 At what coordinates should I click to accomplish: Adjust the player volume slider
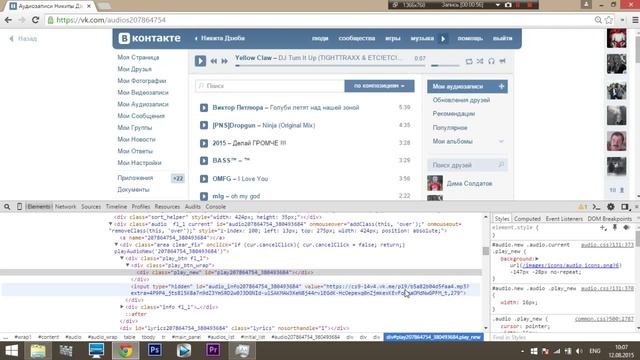point(445,65)
